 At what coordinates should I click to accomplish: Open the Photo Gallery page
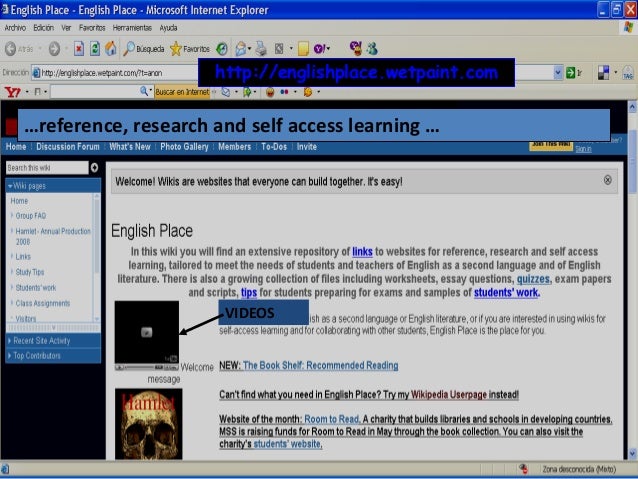click(184, 147)
